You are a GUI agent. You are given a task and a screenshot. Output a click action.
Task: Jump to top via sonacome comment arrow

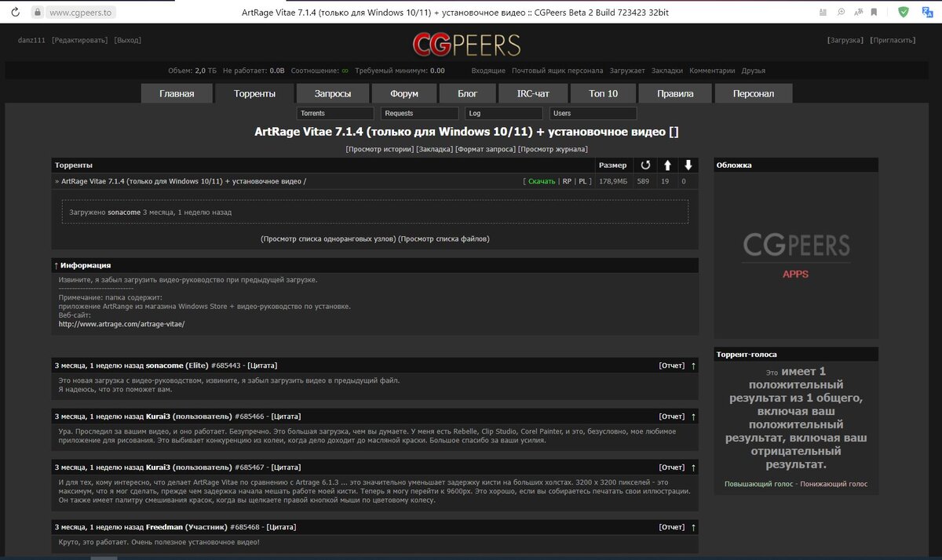click(692, 365)
